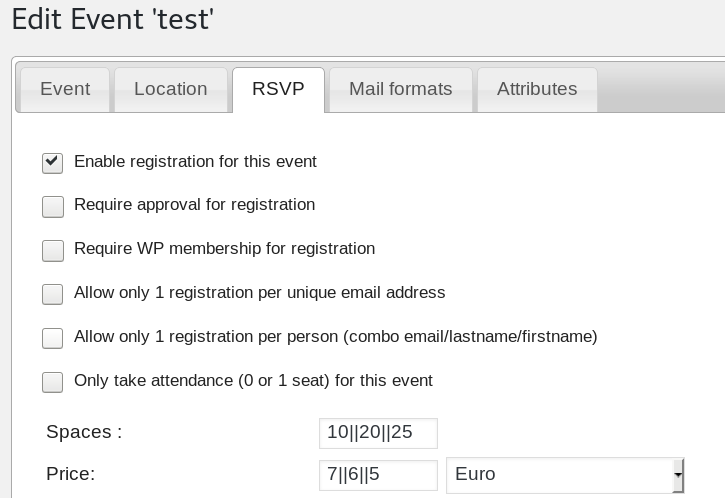Click the 'Require WP membership for registration' label text

coord(224,249)
